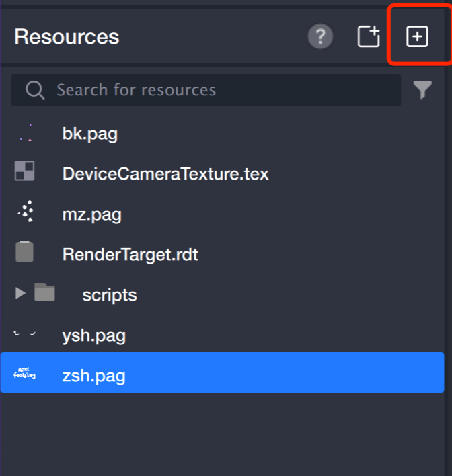This screenshot has width=452, height=476.
Task: Click the add resource plus icon
Action: pyautogui.click(x=417, y=37)
